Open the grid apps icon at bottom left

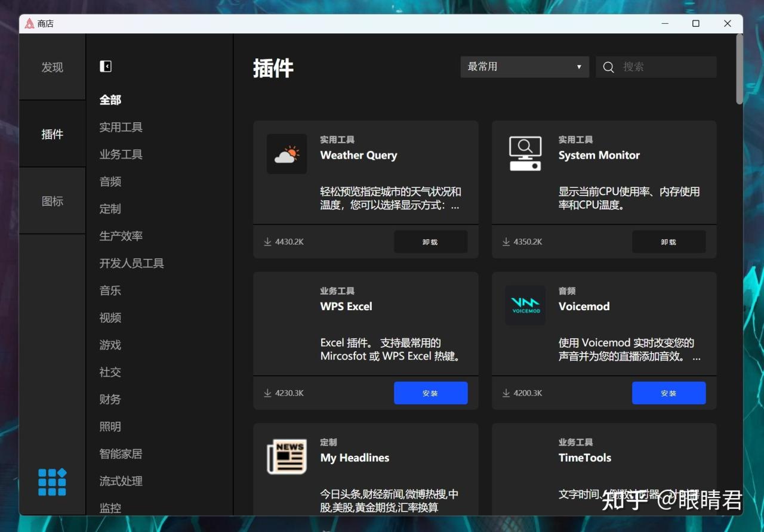53,482
